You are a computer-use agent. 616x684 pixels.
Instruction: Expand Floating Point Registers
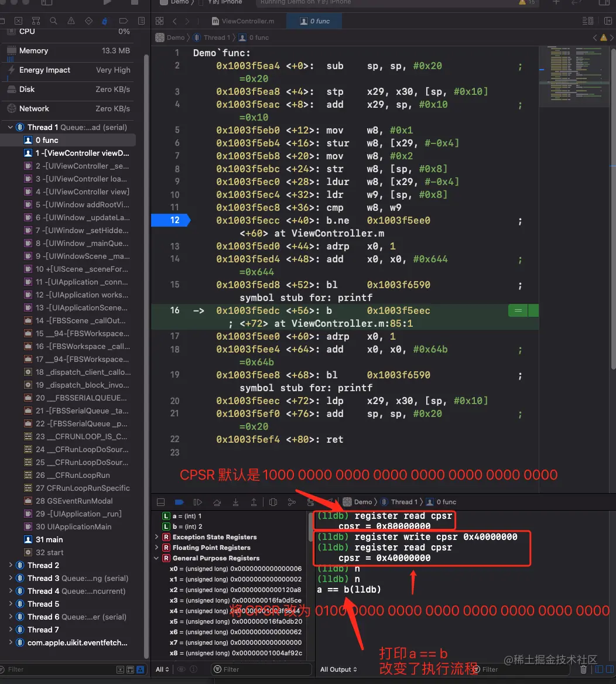coord(156,548)
